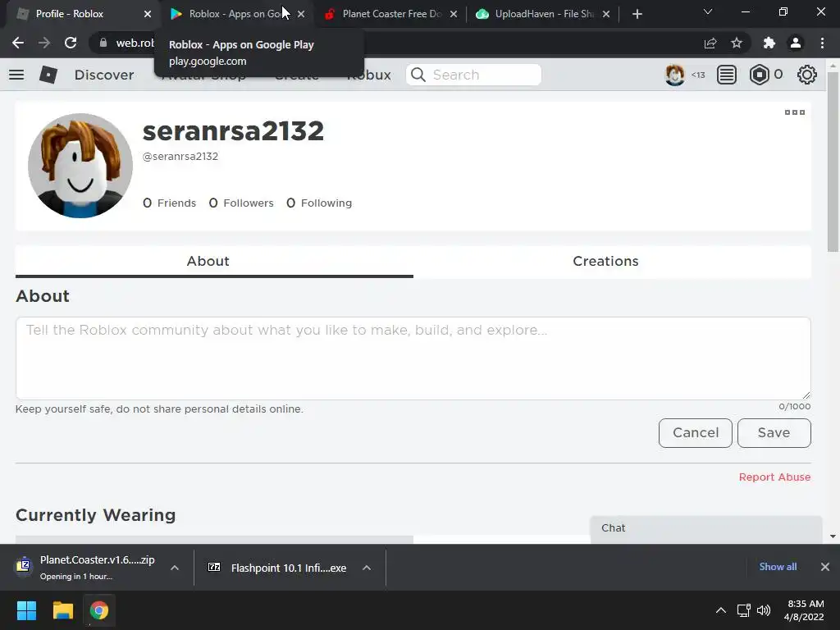Click Show all downloads
Viewport: 840px width, 630px height.
point(778,567)
